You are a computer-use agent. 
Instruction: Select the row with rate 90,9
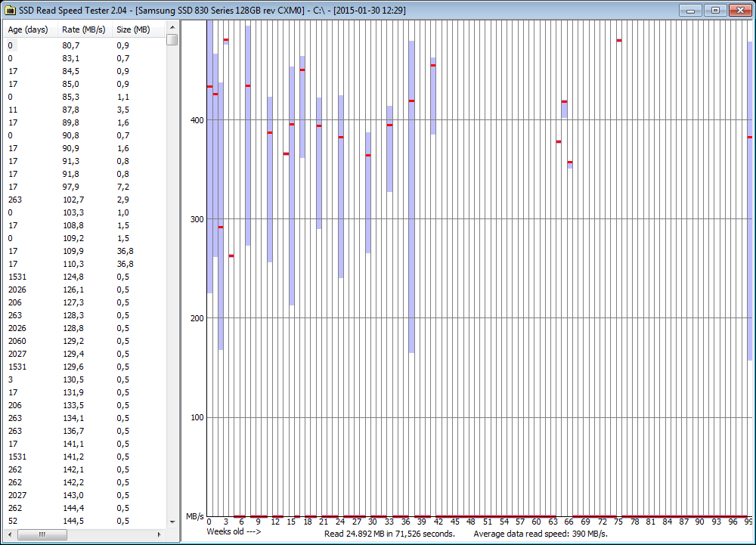coord(85,148)
